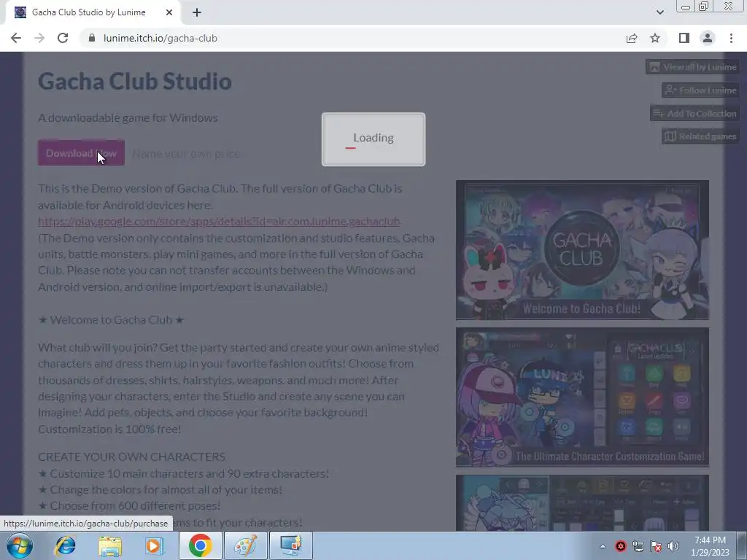Image resolution: width=747 pixels, height=560 pixels.
Task: Click the browser forward arrow
Action: [x=39, y=38]
